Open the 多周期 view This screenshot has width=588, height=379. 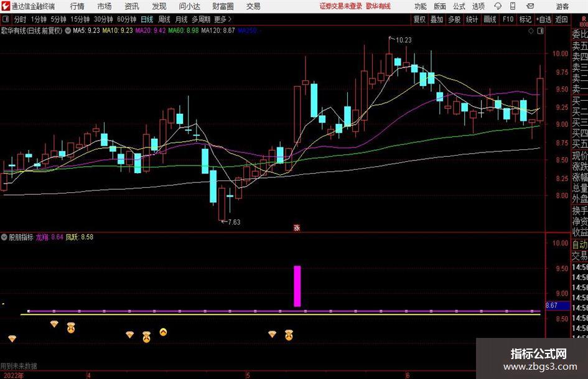pos(201,19)
